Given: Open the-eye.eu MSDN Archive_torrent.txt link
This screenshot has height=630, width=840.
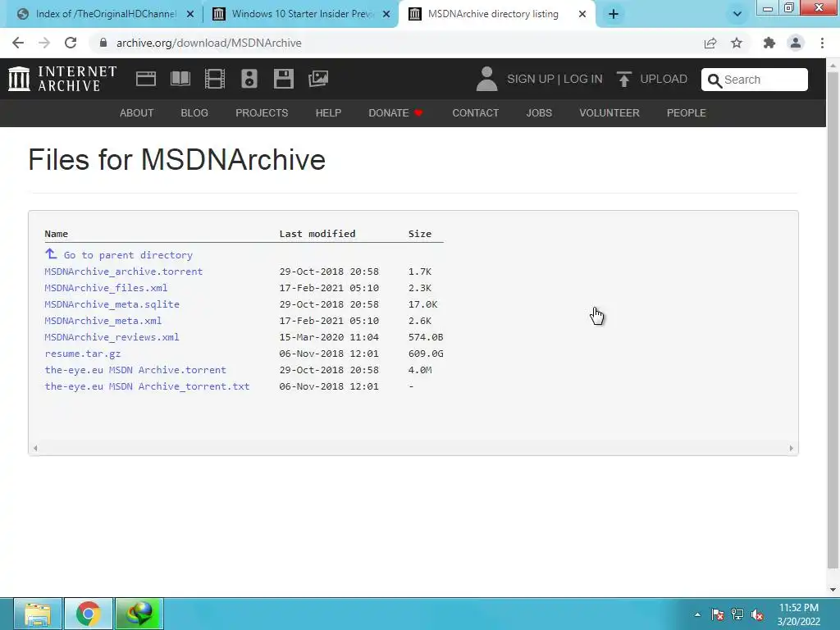Looking at the screenshot, I should coord(148,386).
